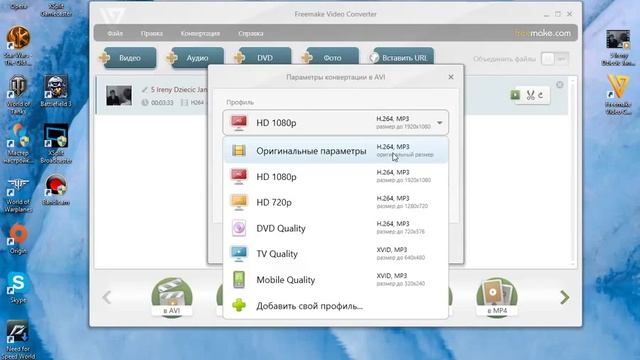
Task: Click the DVD import button
Action: pos(263,58)
